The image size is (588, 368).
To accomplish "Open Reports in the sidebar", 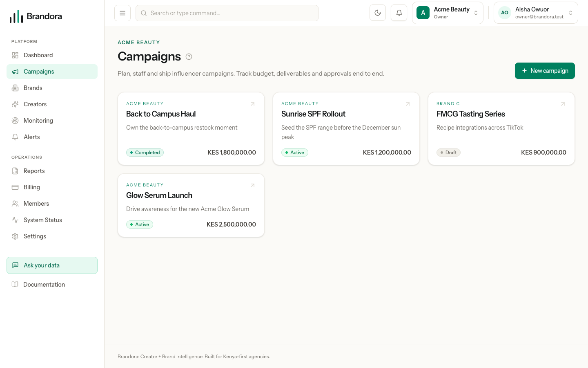I will click(x=52, y=171).
